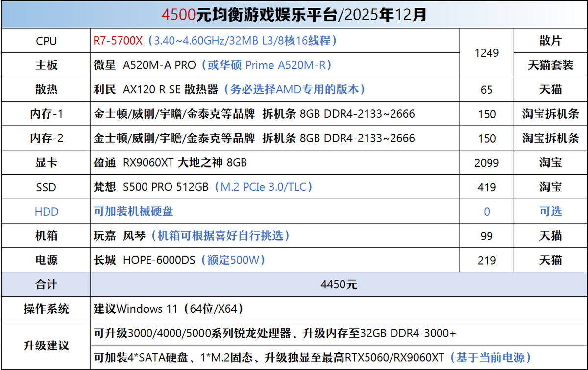
Task: Click the upgrade line mentioning "RTX5060/RX9060XT"
Action: pyautogui.click(x=313, y=358)
